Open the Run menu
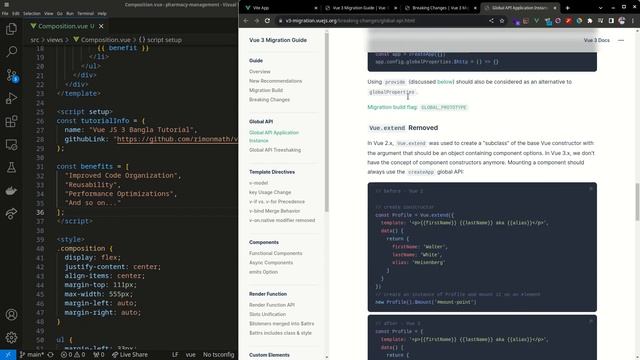The width and height of the screenshot is (640, 360). click(x=70, y=13)
